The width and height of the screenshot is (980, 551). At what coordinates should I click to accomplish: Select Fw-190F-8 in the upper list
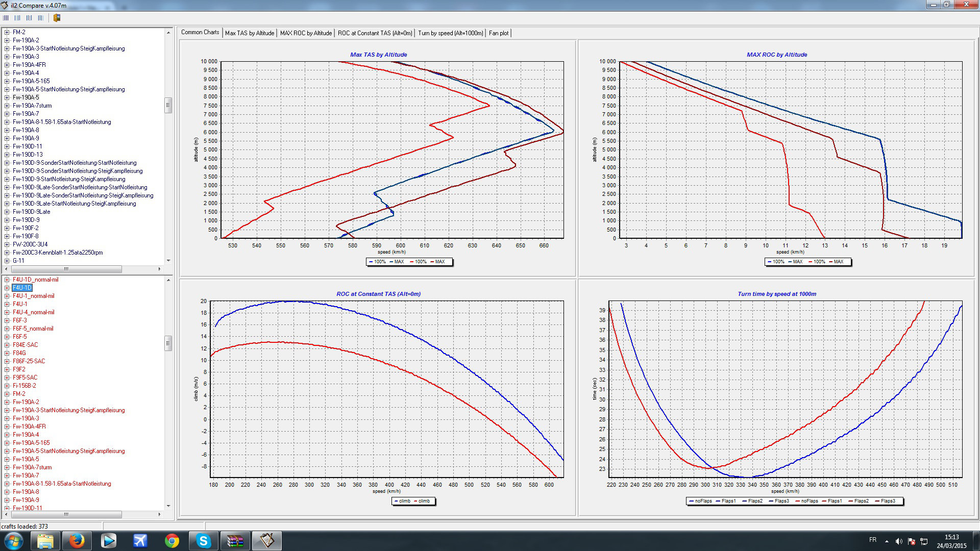click(x=26, y=236)
